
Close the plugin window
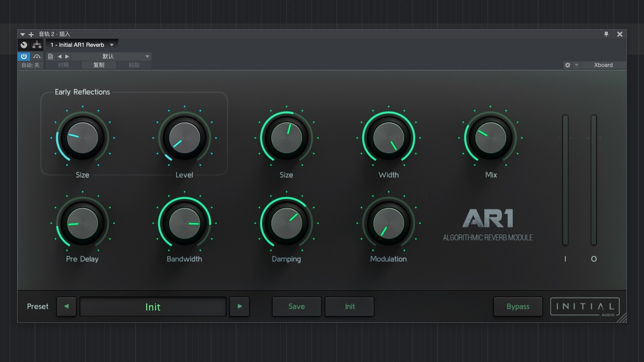click(620, 34)
